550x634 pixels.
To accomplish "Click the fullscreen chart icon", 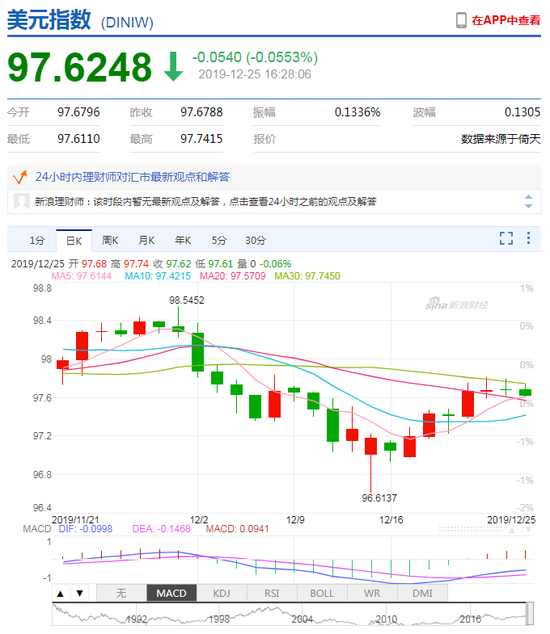I will 506,238.
